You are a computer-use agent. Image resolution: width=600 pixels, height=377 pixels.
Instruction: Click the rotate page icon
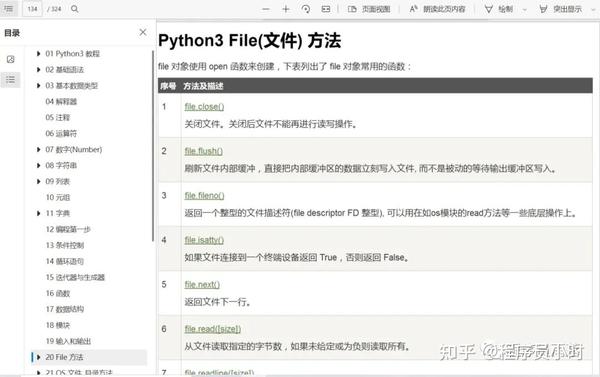click(306, 9)
